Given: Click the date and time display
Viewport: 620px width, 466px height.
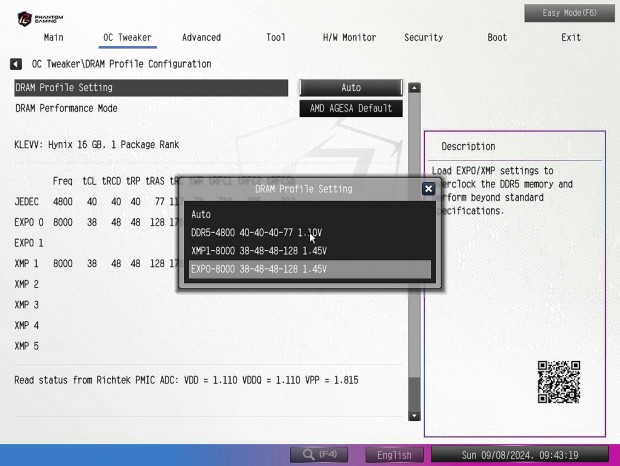Looking at the screenshot, I should click(522, 455).
